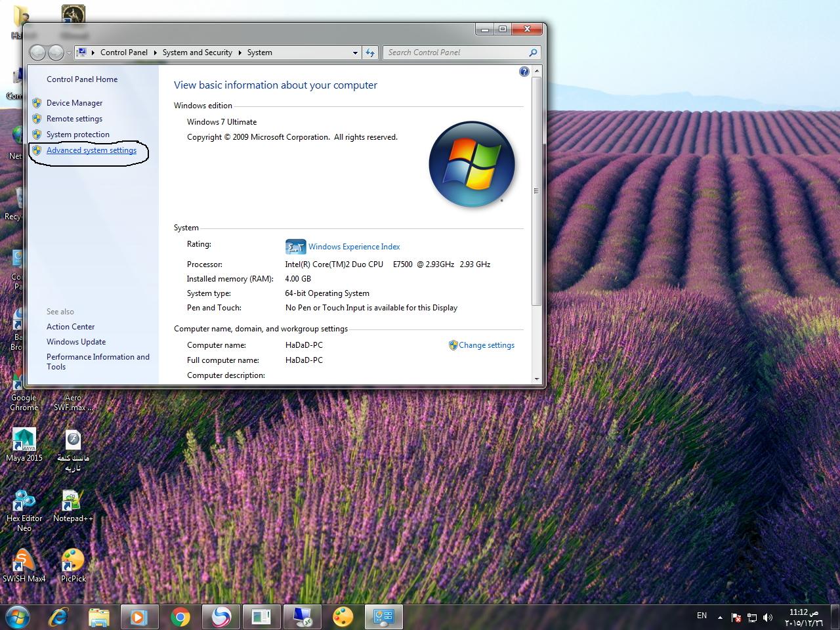Open the Hex Editor Neo desktop shortcut
The image size is (840, 630).
tap(24, 511)
